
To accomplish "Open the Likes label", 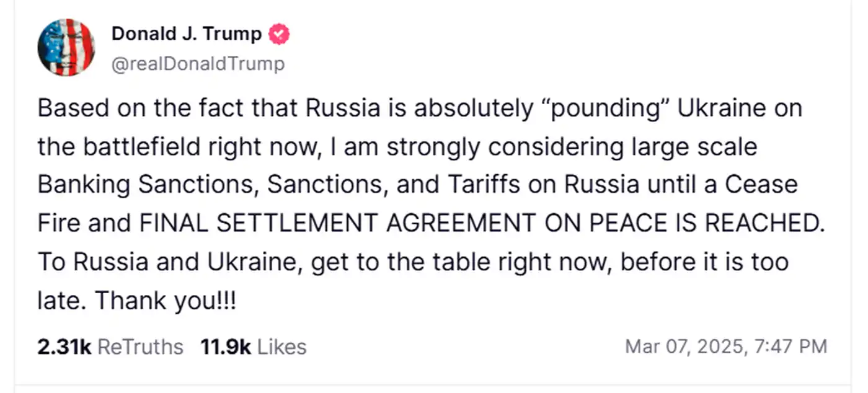I will click(281, 347).
